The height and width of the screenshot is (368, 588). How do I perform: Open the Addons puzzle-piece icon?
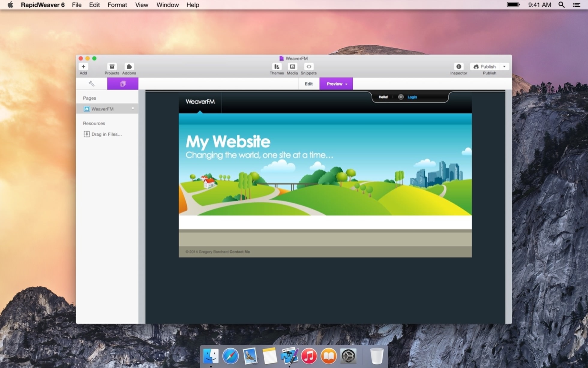129,67
